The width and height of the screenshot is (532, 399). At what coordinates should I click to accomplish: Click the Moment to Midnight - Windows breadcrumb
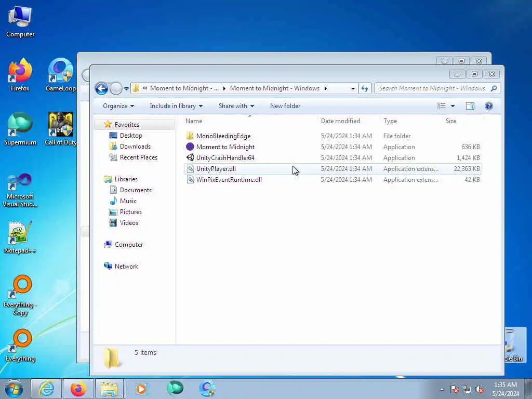point(275,88)
